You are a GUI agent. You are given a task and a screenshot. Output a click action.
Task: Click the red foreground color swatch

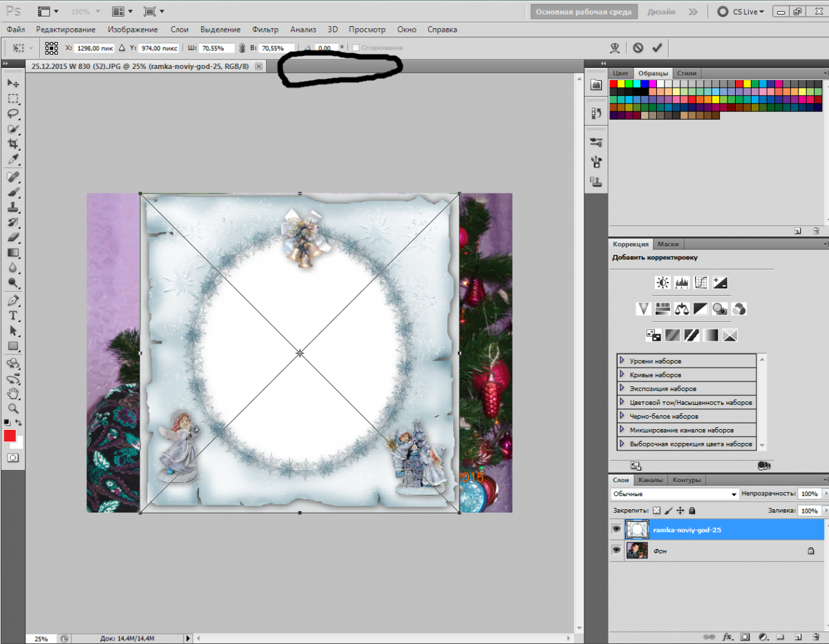click(10, 435)
